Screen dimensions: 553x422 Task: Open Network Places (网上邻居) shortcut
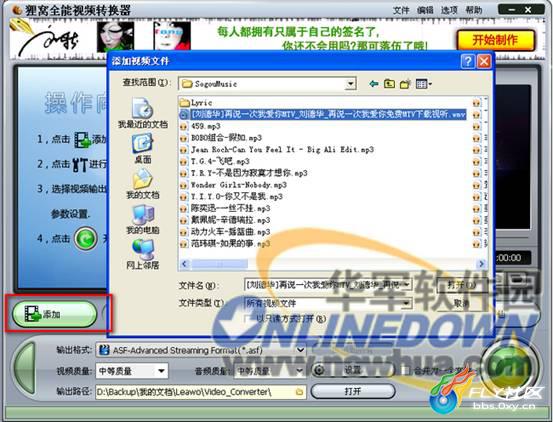click(x=143, y=254)
